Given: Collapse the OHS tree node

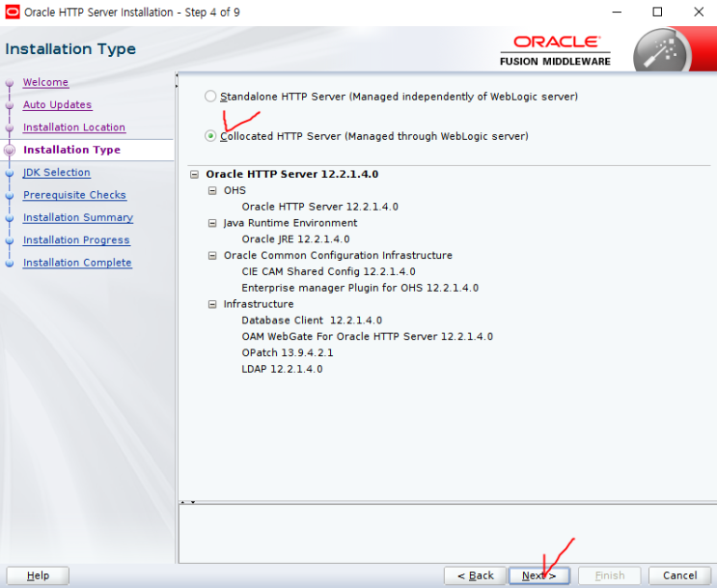Looking at the screenshot, I should click(x=212, y=190).
